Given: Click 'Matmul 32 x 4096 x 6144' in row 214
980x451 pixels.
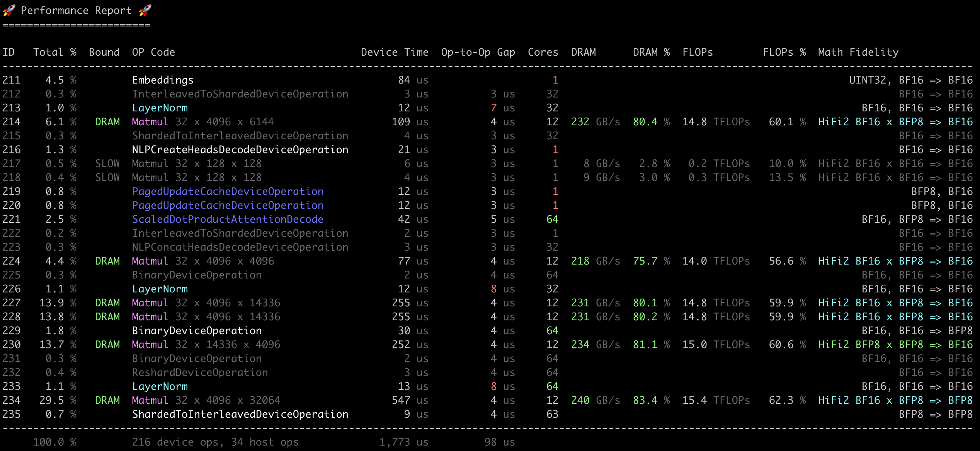Looking at the screenshot, I should pyautogui.click(x=203, y=122).
